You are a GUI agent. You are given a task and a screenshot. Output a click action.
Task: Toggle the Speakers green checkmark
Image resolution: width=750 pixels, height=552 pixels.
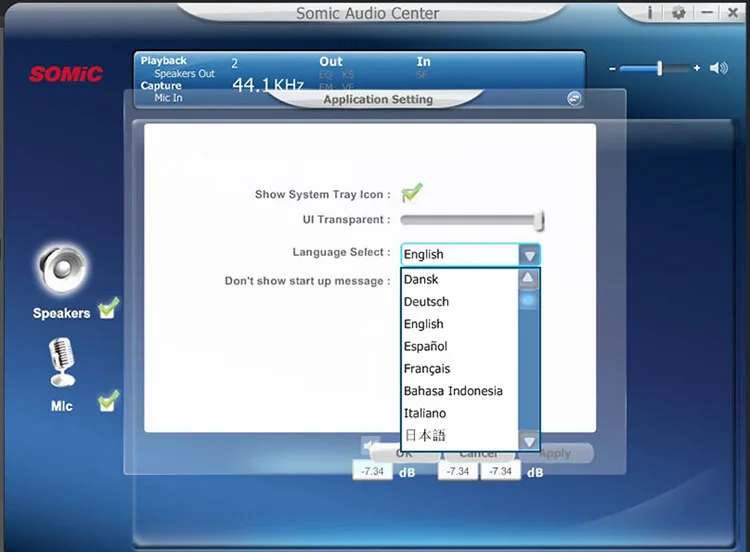[109, 309]
